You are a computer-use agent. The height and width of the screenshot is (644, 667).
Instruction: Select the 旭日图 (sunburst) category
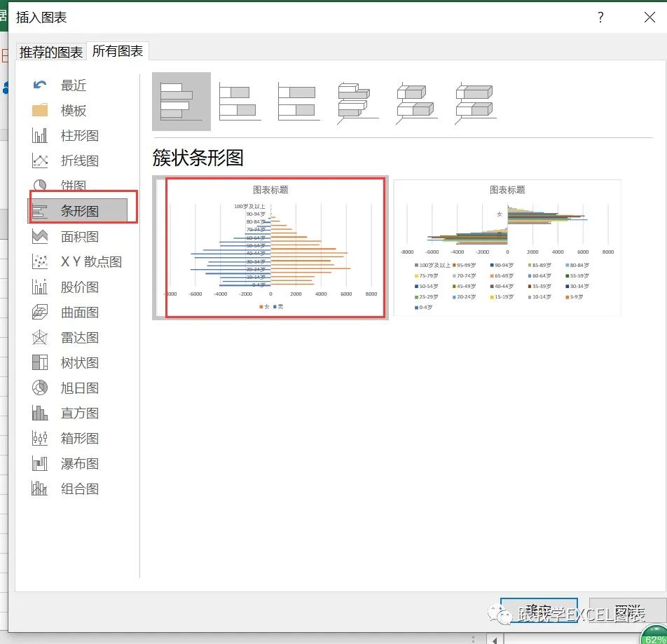(x=79, y=388)
